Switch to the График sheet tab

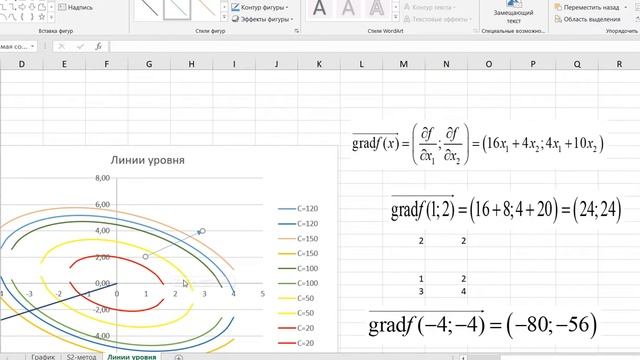click(43, 357)
